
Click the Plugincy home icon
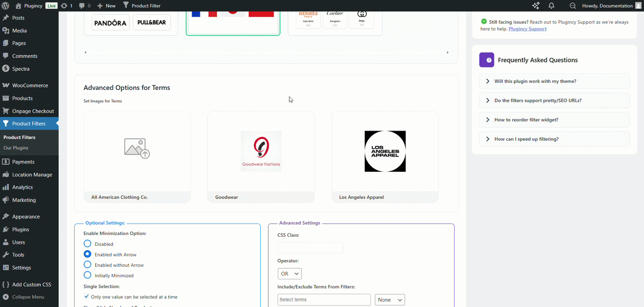coord(19,6)
